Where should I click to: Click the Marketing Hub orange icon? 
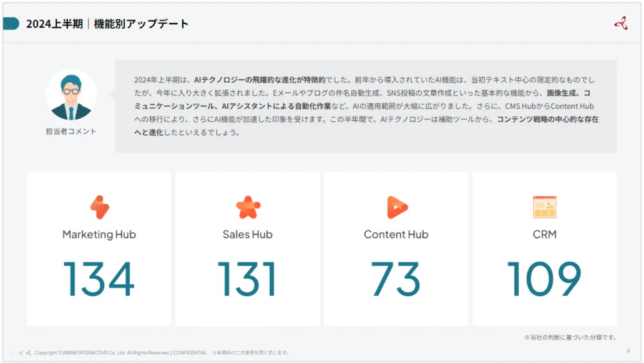pos(100,207)
